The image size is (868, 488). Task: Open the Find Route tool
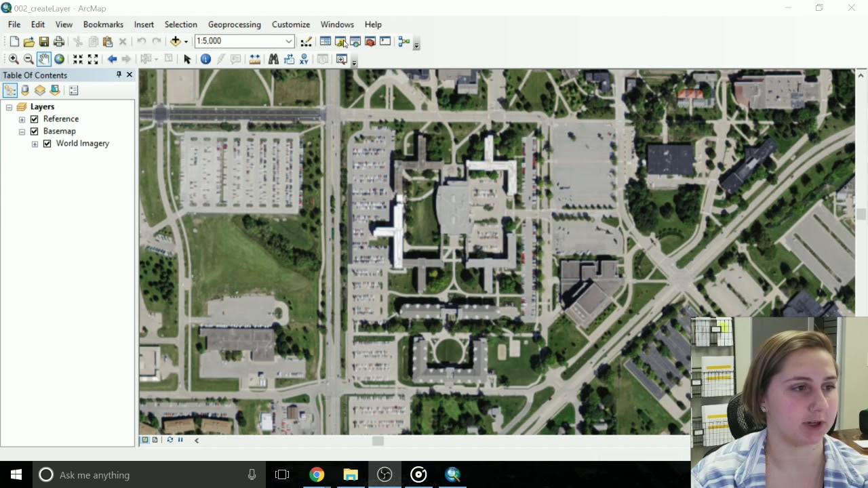click(x=289, y=59)
